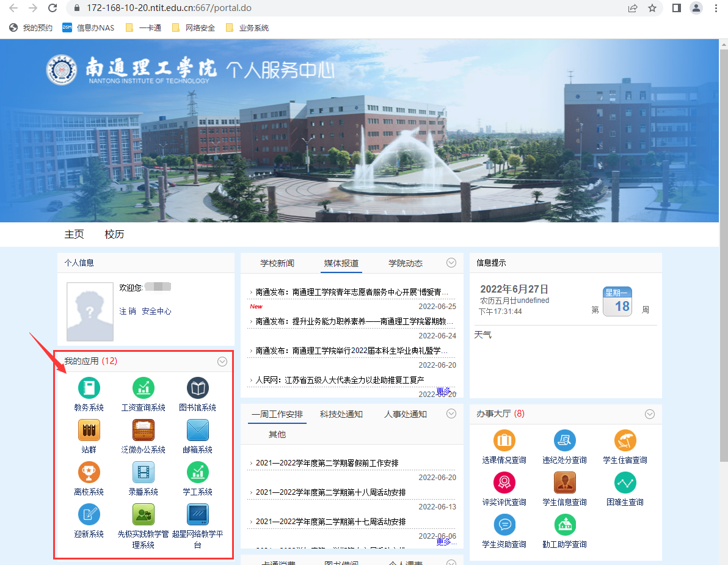Select the 离校系统 trophy icon

(89, 472)
